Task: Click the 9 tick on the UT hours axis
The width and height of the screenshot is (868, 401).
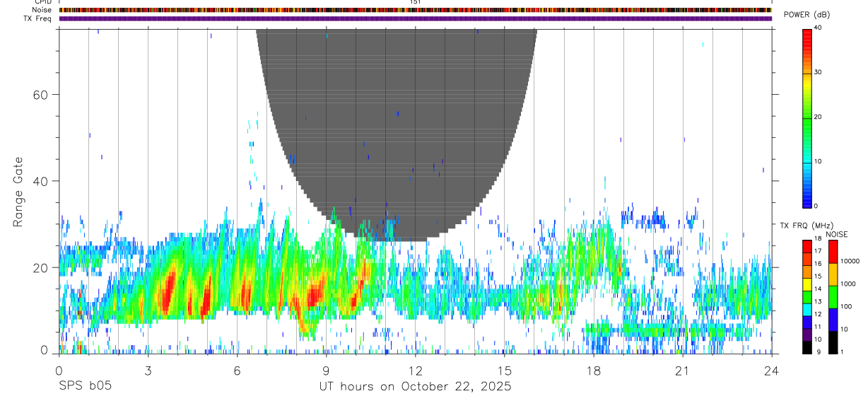Action: (x=326, y=371)
